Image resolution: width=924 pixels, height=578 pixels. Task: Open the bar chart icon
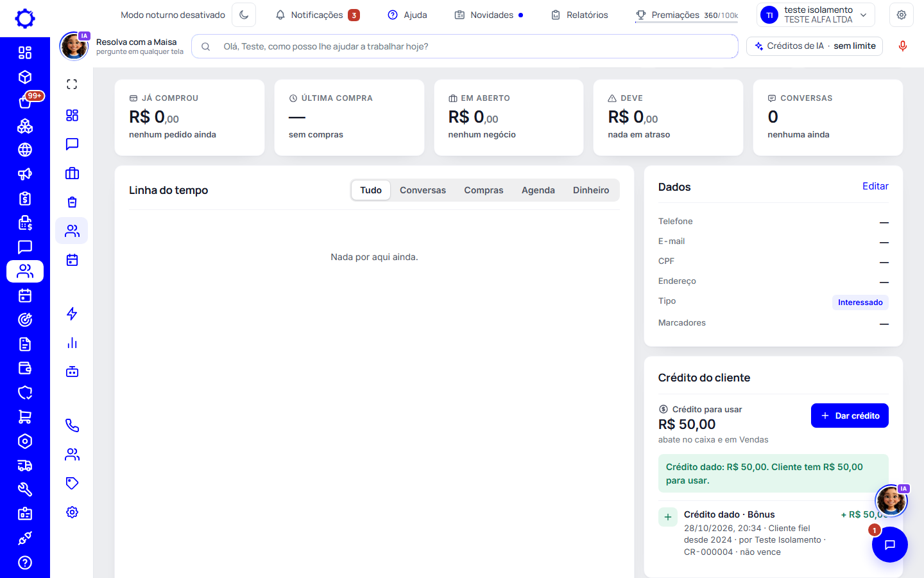pyautogui.click(x=72, y=343)
